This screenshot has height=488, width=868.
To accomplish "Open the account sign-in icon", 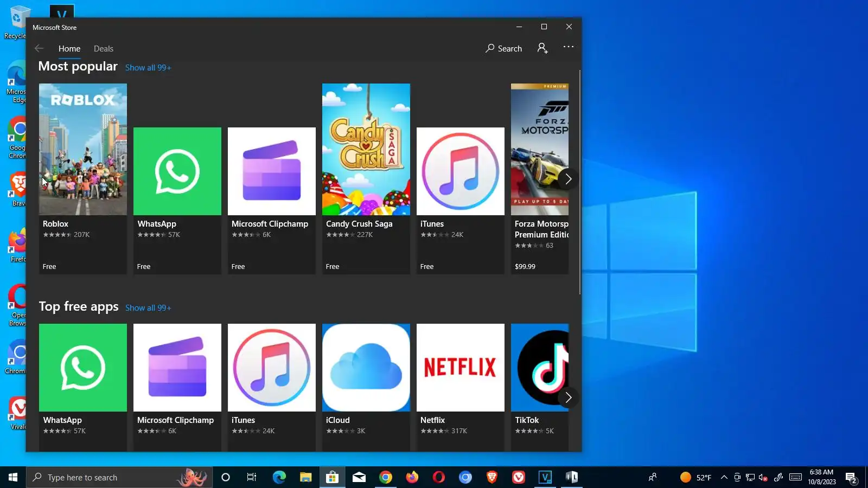I will pyautogui.click(x=542, y=48).
